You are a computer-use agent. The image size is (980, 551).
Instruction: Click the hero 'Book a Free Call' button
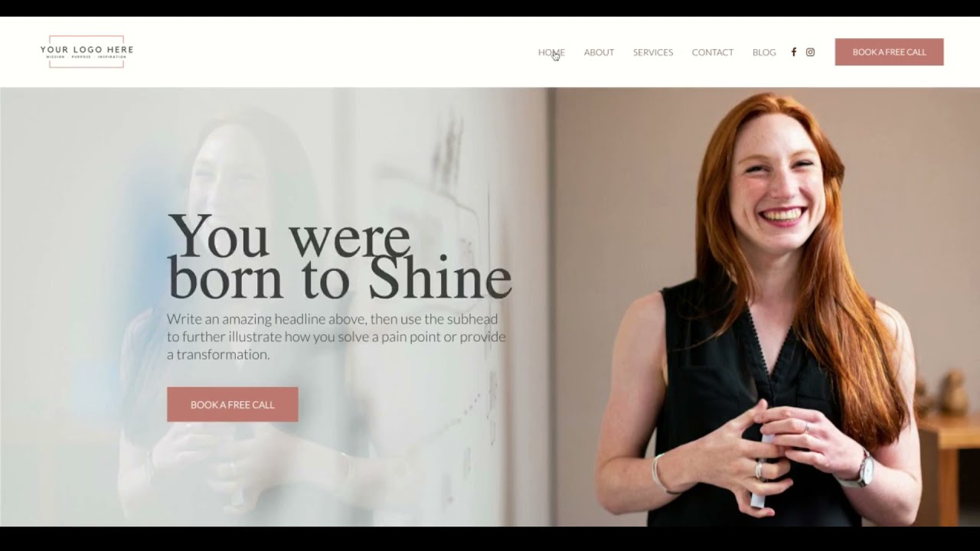coord(233,404)
